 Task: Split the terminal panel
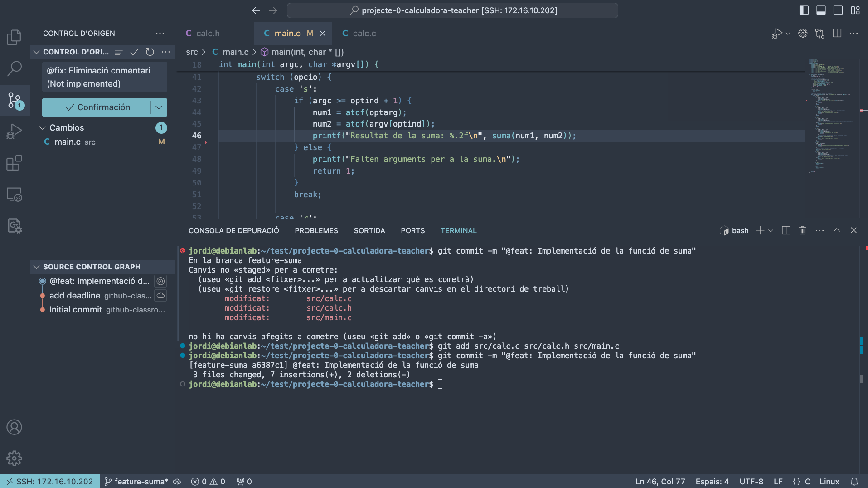(x=786, y=230)
